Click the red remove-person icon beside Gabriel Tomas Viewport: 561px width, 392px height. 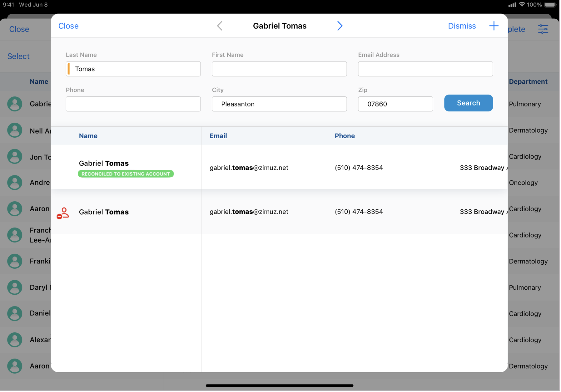63,214
